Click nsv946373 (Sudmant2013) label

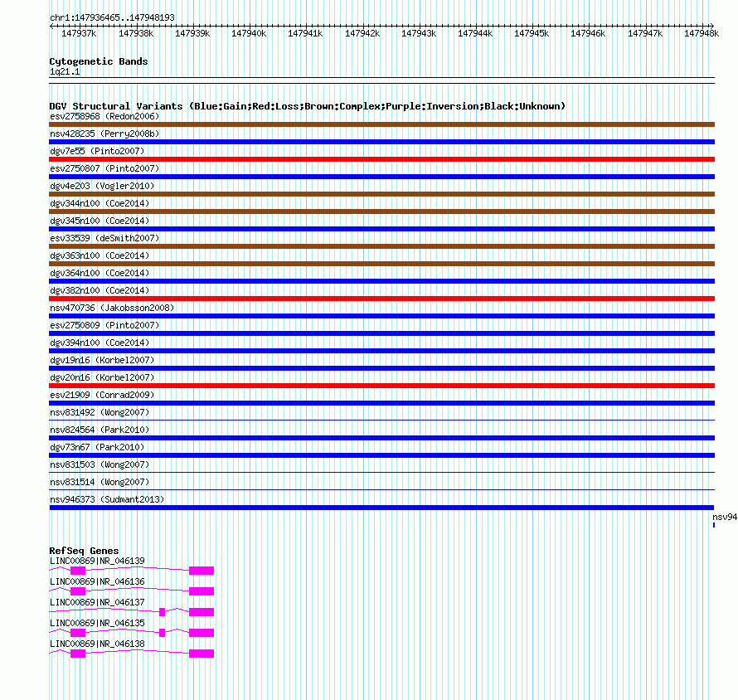click(x=107, y=499)
